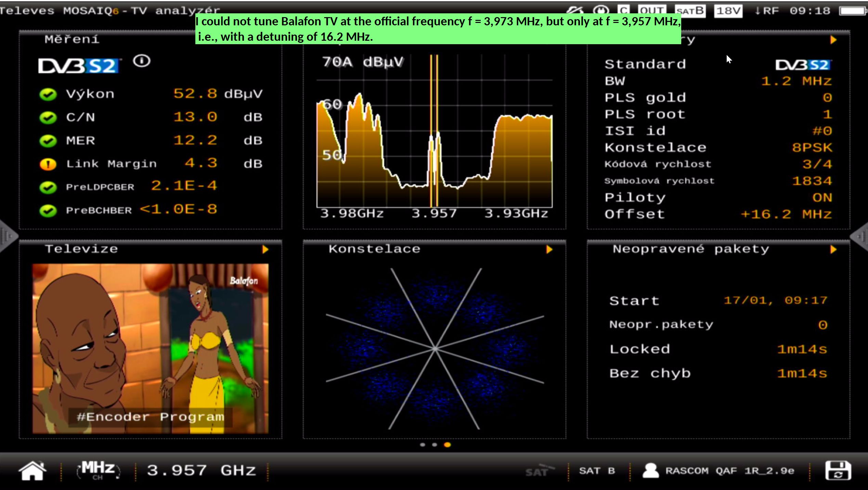Open the DVB-S2 info circle icon

[x=142, y=61]
